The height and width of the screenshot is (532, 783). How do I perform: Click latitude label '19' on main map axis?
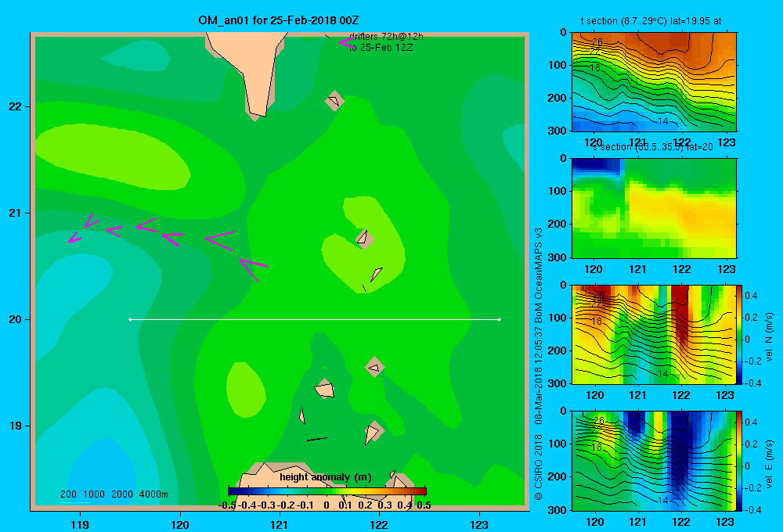coord(15,426)
